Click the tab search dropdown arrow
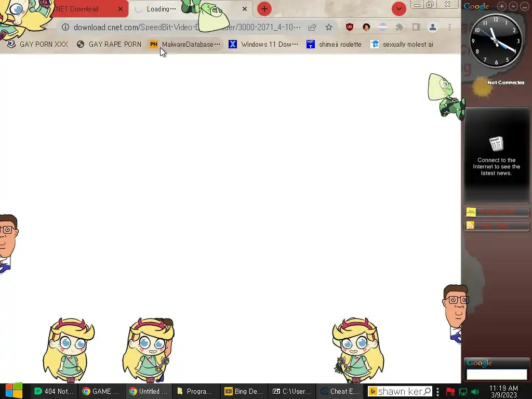Screen dimensions: 532x399 [399, 9]
